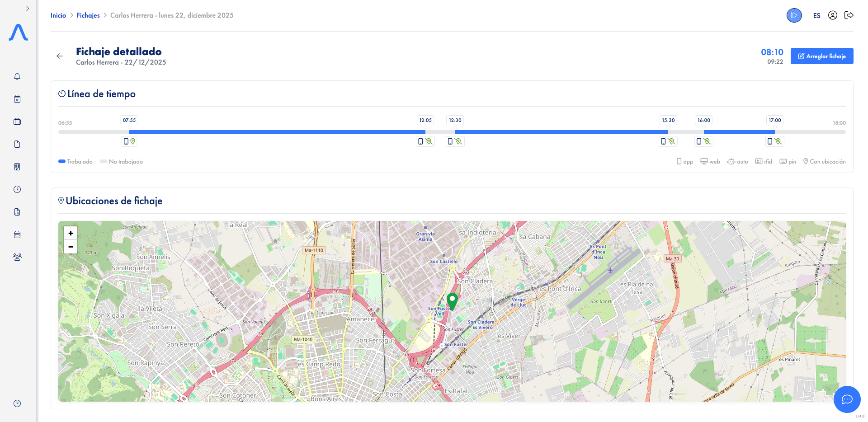The height and width of the screenshot is (422, 868).
Task: Go back using the left arrow
Action: point(60,56)
